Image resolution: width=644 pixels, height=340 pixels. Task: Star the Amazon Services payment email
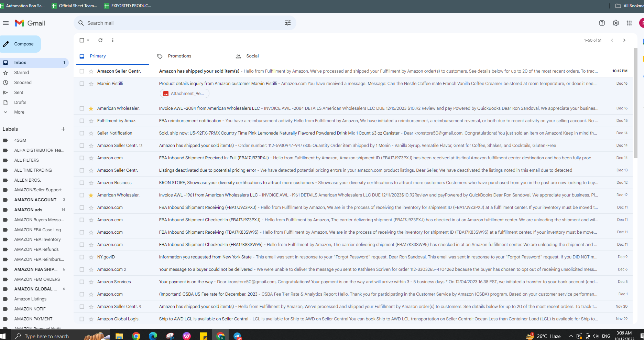pyautogui.click(x=91, y=282)
